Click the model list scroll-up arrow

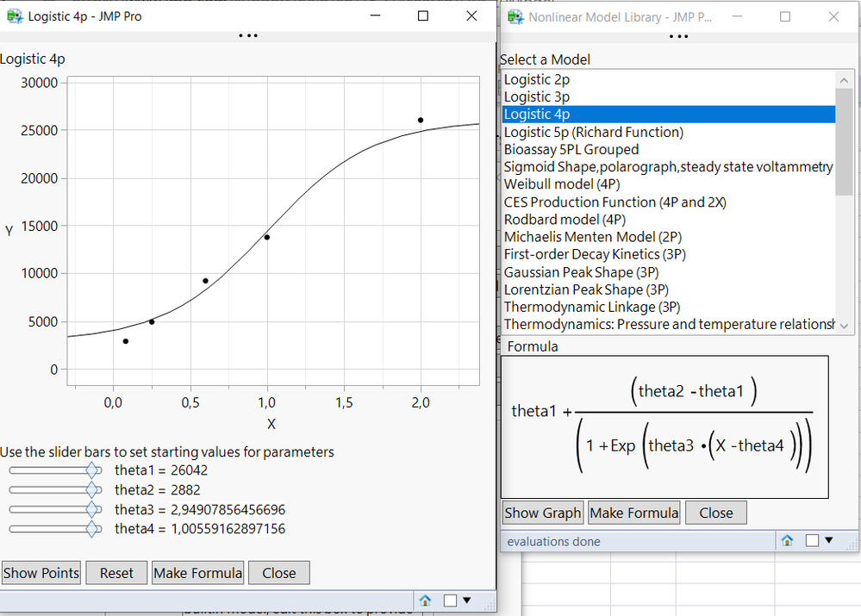tap(844, 80)
